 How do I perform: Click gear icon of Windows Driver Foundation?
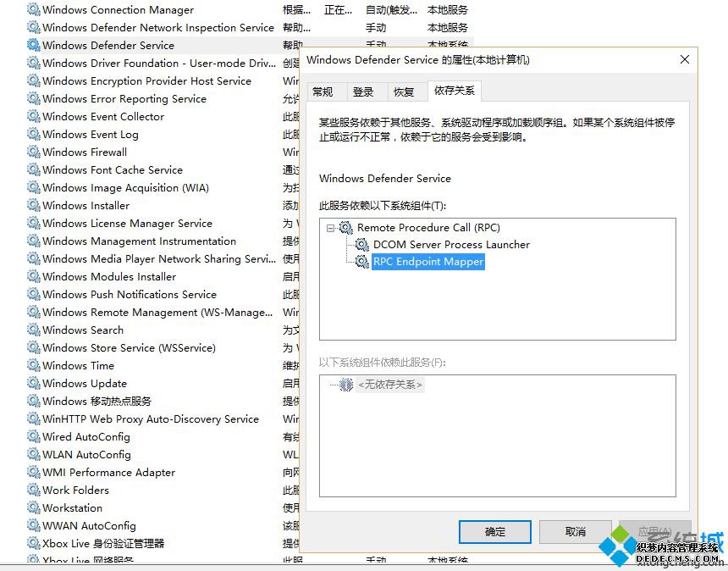click(x=33, y=63)
